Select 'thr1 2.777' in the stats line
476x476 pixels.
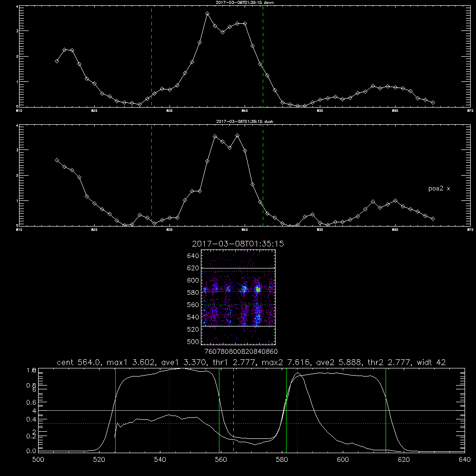click(233, 362)
